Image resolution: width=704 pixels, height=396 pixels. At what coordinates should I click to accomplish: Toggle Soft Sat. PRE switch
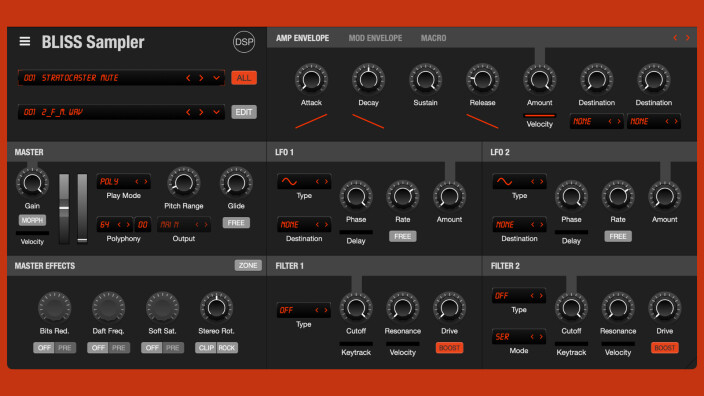[173, 348]
